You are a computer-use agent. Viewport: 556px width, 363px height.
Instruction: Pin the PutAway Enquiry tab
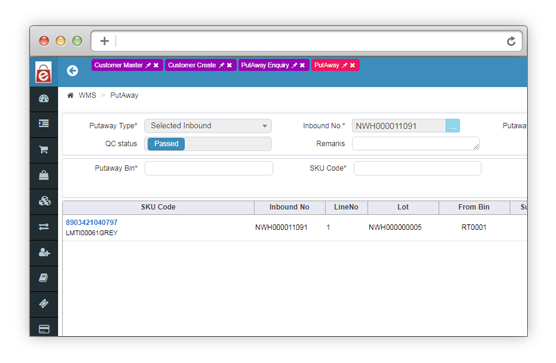click(294, 65)
